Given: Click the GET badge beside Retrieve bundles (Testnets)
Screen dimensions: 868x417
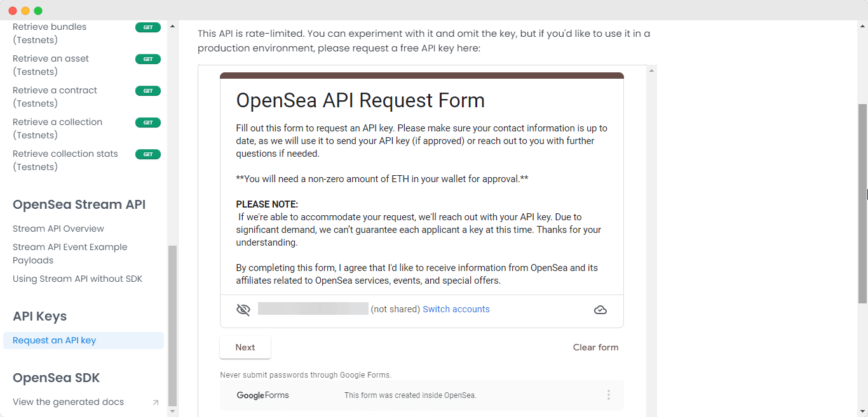Looking at the screenshot, I should (148, 27).
